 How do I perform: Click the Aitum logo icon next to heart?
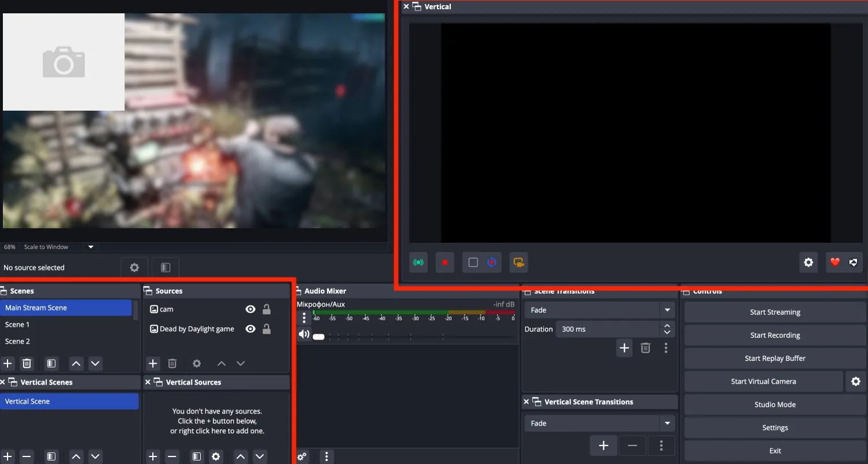[x=853, y=262]
